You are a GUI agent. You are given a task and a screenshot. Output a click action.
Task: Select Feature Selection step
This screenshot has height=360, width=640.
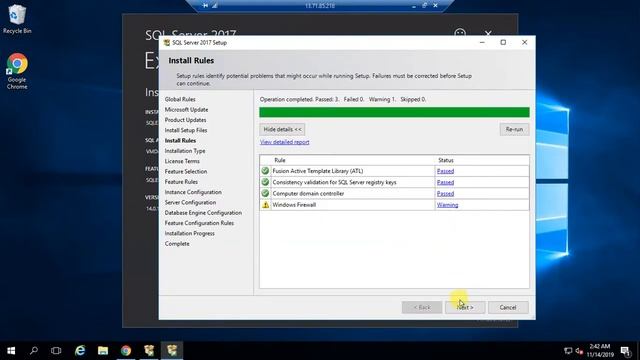pyautogui.click(x=186, y=171)
